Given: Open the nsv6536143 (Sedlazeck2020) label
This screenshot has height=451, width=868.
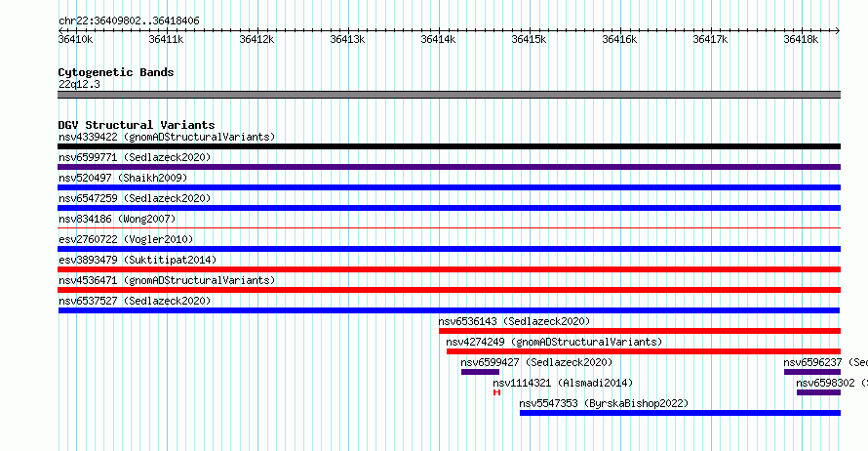Looking at the screenshot, I should coord(514,321).
